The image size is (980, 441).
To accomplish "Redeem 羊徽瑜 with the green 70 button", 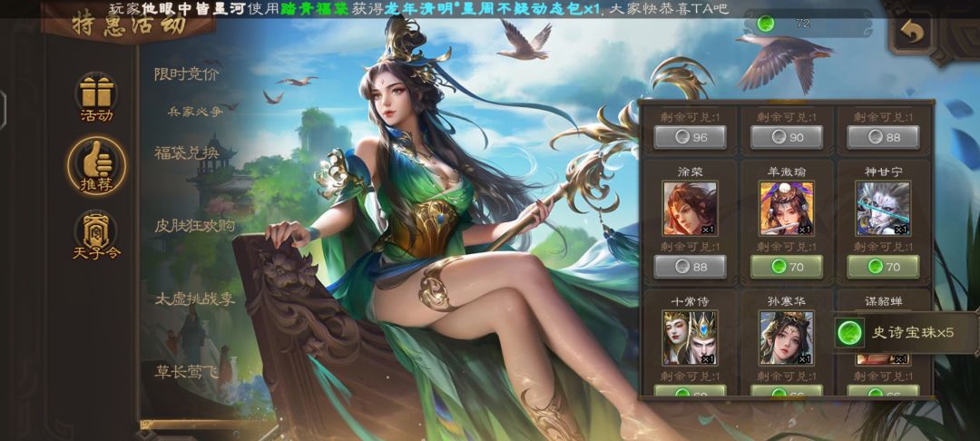I will point(786,267).
